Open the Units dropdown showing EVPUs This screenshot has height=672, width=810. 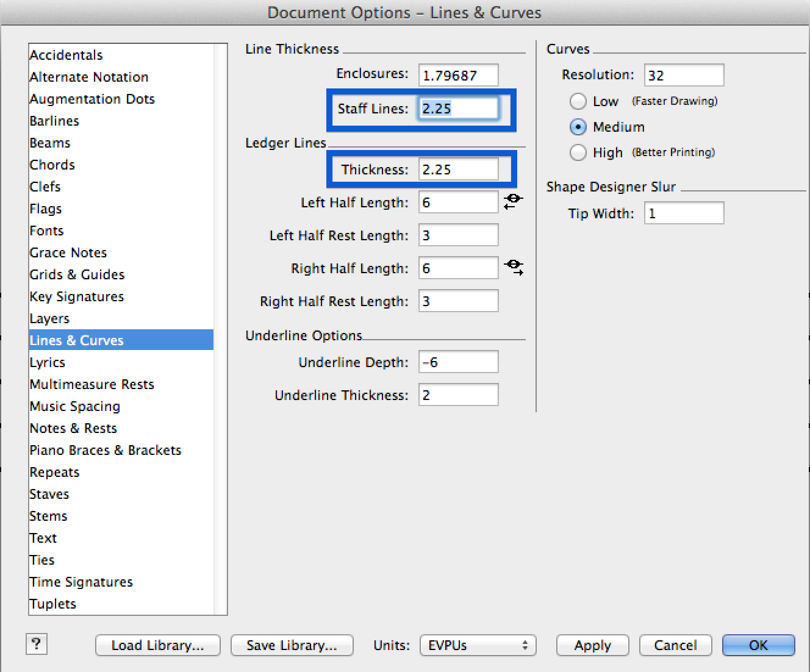pos(478,645)
